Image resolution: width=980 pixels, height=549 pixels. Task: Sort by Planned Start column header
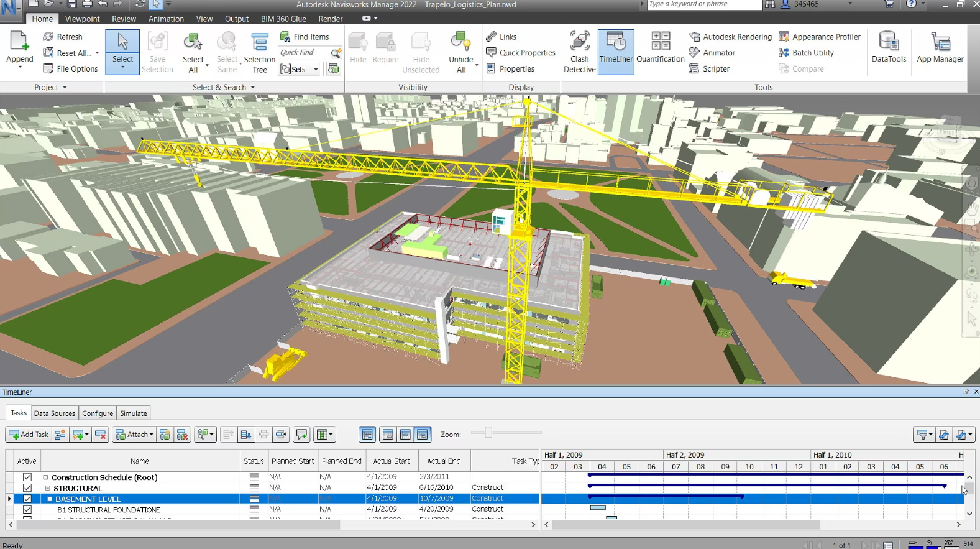293,461
